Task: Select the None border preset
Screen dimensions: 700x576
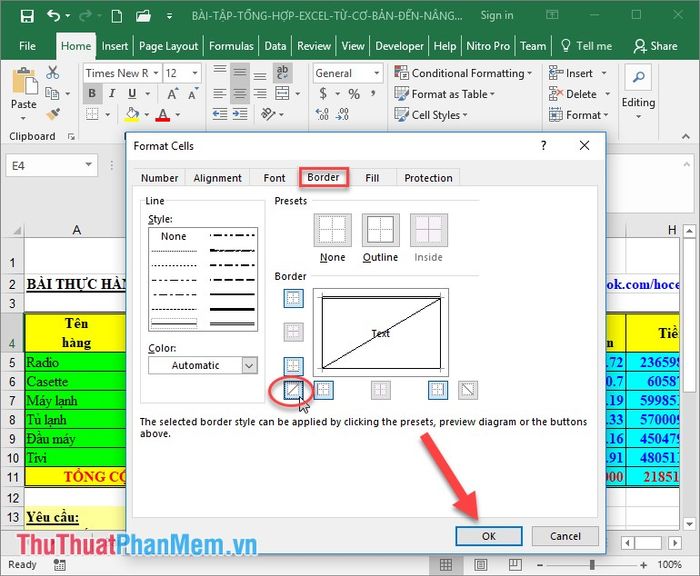Action: click(x=333, y=231)
